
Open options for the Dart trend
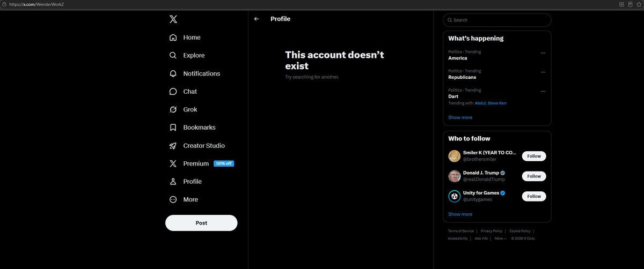click(543, 92)
